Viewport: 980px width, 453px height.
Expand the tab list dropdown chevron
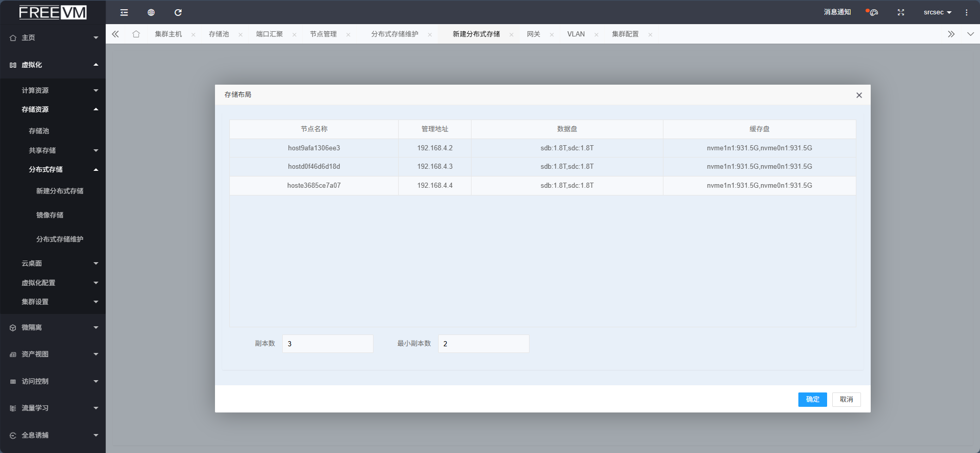970,34
